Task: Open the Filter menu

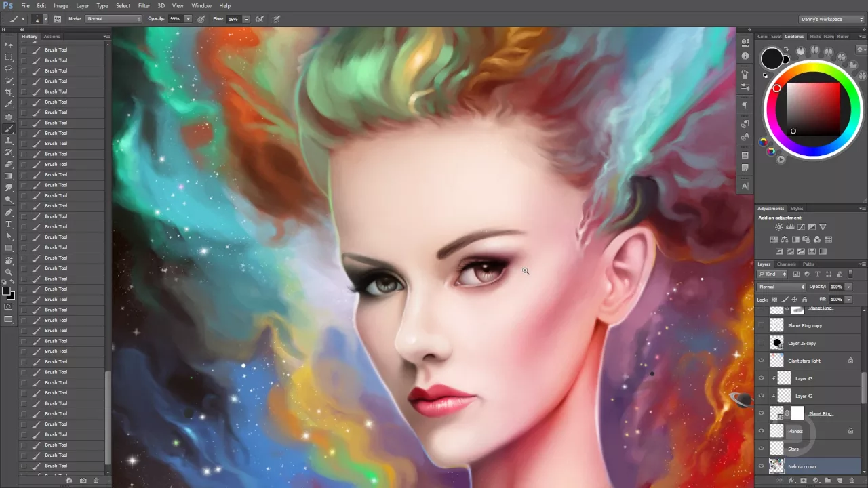Action: 144,5
